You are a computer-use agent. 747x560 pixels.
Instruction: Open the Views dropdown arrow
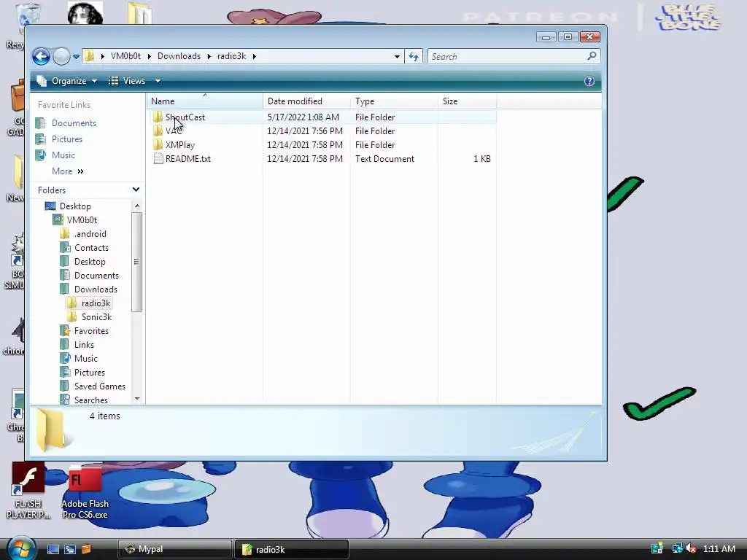[x=158, y=81]
